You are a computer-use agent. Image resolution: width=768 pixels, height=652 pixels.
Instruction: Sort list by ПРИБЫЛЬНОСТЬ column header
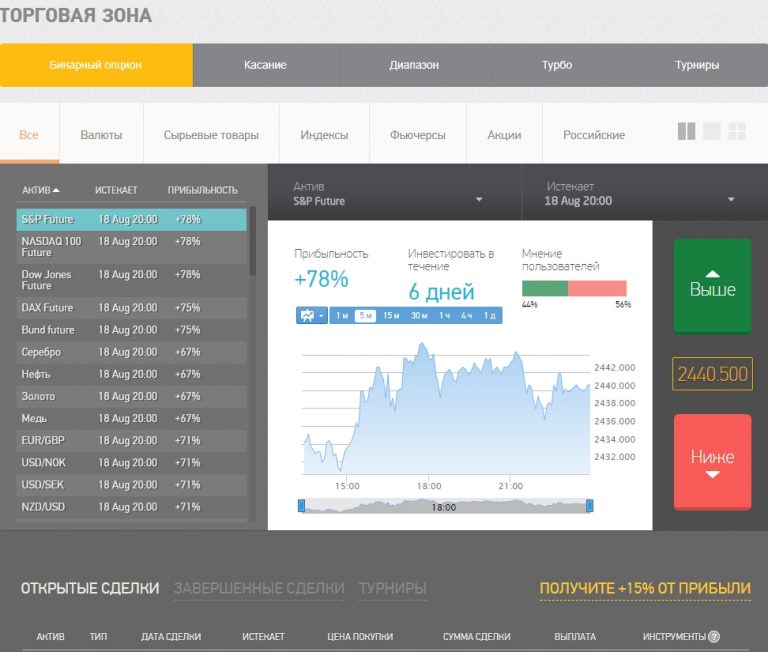pos(202,190)
